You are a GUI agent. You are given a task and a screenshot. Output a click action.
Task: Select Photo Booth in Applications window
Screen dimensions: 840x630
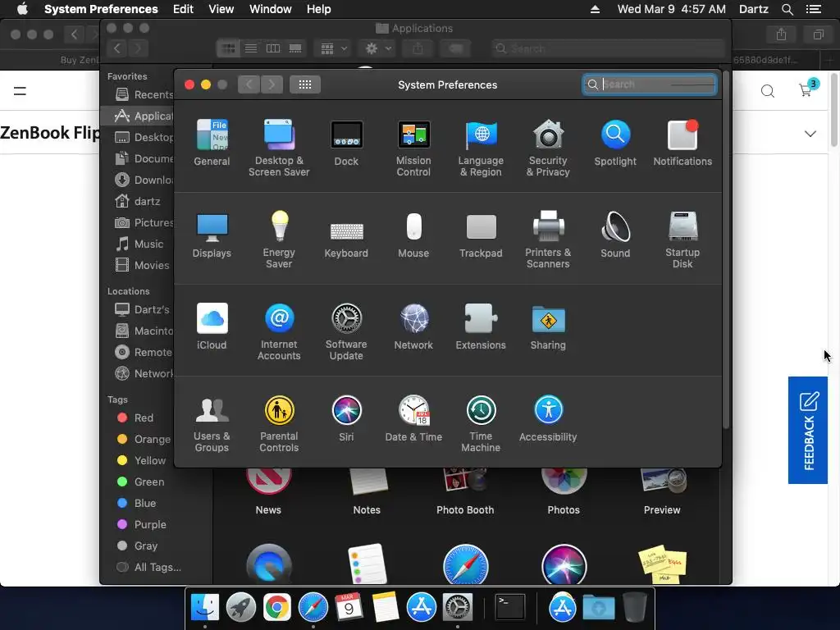pos(465,492)
